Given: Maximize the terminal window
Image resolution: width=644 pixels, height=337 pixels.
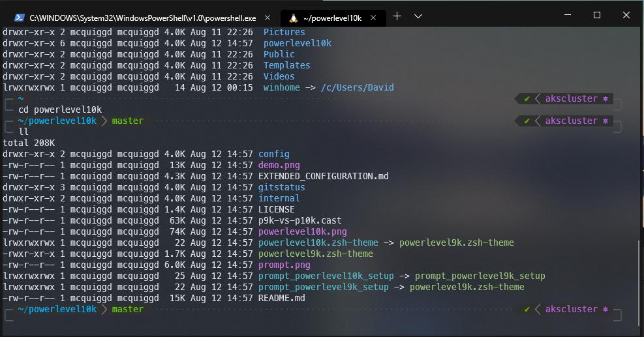Looking at the screenshot, I should pyautogui.click(x=596, y=15).
